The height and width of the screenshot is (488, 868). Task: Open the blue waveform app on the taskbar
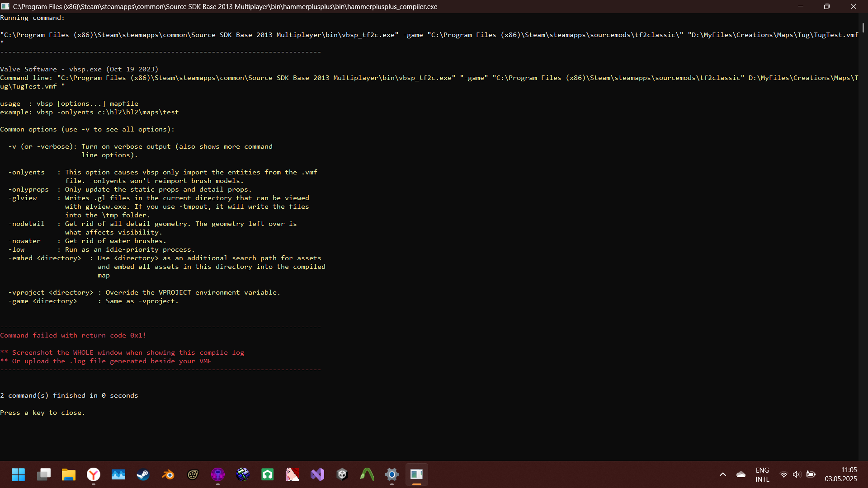tap(118, 474)
